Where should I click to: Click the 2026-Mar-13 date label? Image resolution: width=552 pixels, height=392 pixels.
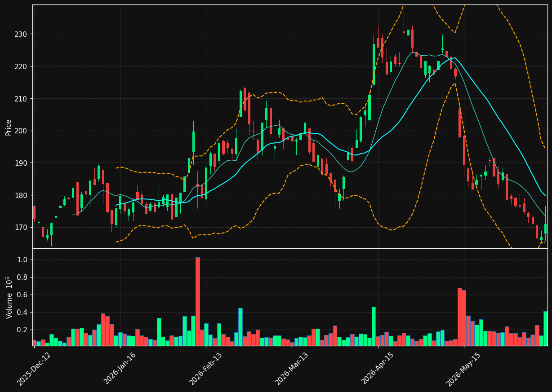(x=292, y=369)
